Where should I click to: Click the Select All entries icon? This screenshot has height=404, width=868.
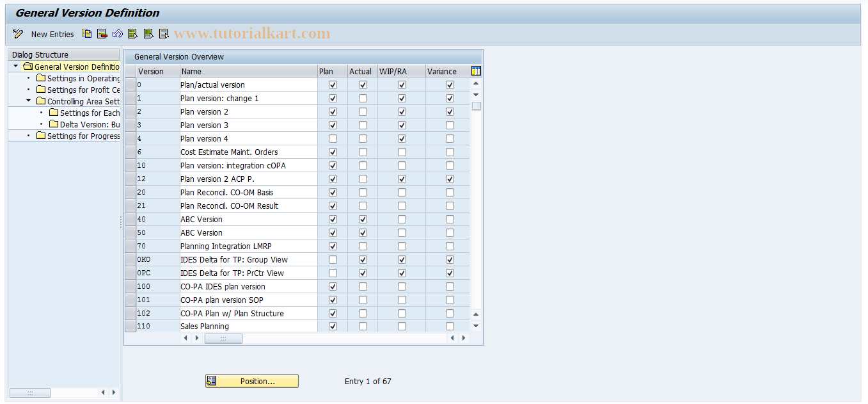pyautogui.click(x=132, y=34)
